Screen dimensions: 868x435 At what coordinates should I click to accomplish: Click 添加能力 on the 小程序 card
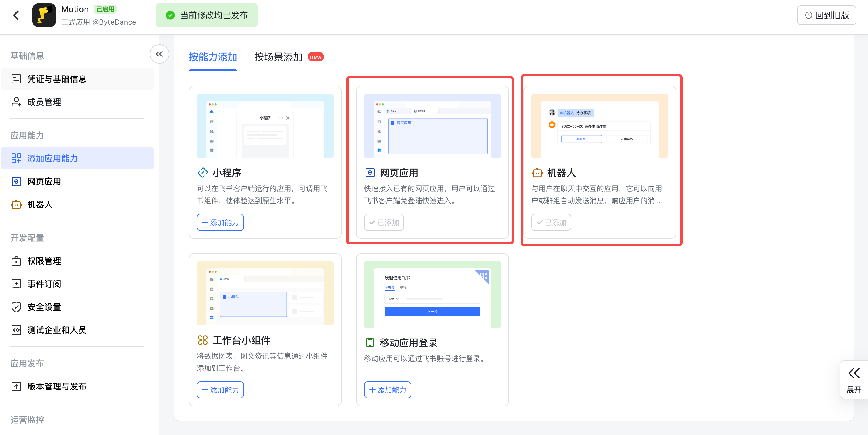click(220, 223)
